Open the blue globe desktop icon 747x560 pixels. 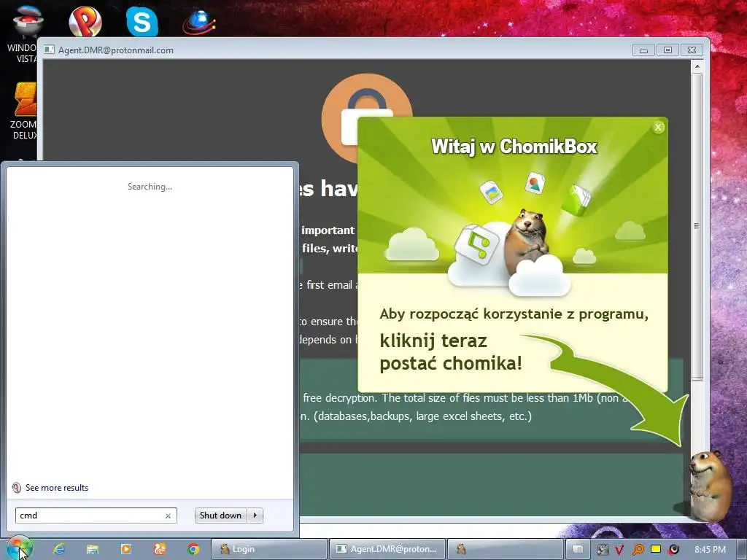[x=199, y=22]
